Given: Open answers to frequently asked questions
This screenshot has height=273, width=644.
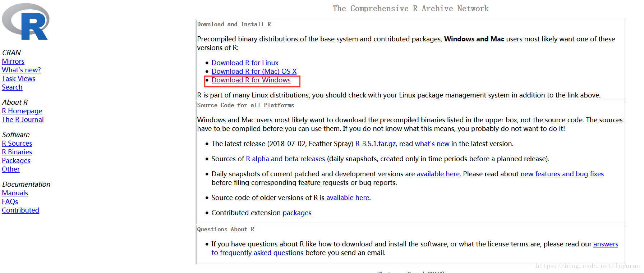Looking at the screenshot, I should point(257,253).
